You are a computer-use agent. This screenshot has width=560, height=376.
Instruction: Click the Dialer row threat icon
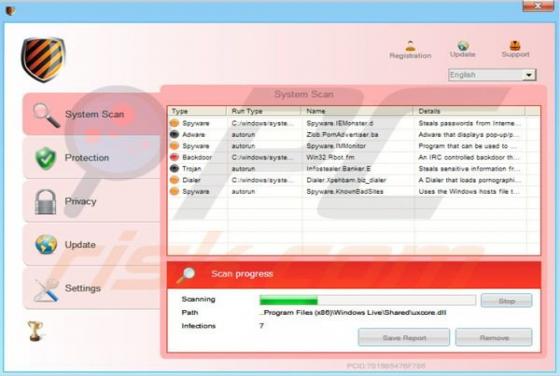(174, 180)
